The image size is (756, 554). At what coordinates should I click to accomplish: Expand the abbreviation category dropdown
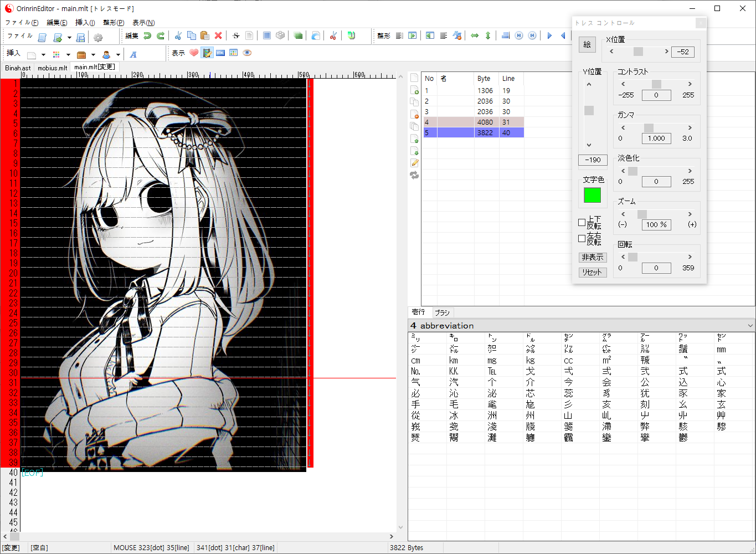tap(750, 326)
